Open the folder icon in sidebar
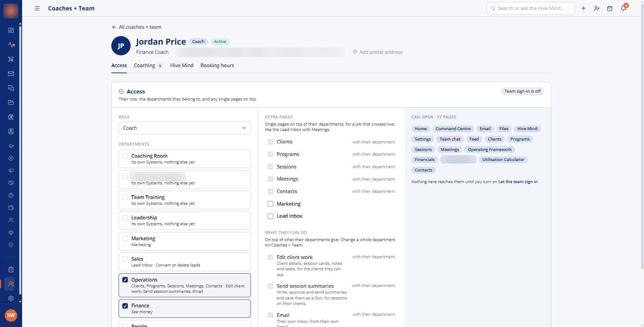Viewport: 644px width, 327px height. pyautogui.click(x=11, y=103)
